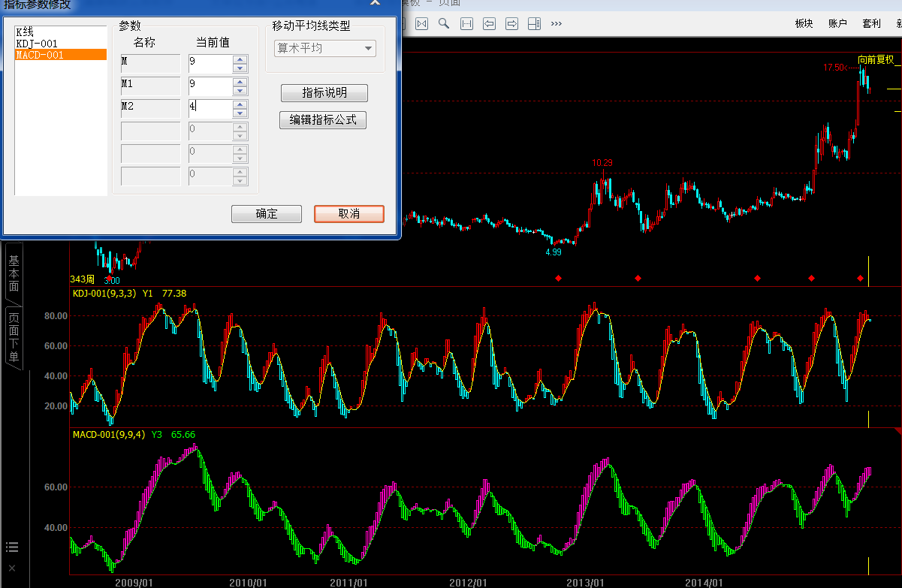This screenshot has height=588, width=902.
Task: Open the 板块 menu
Action: 804,24
